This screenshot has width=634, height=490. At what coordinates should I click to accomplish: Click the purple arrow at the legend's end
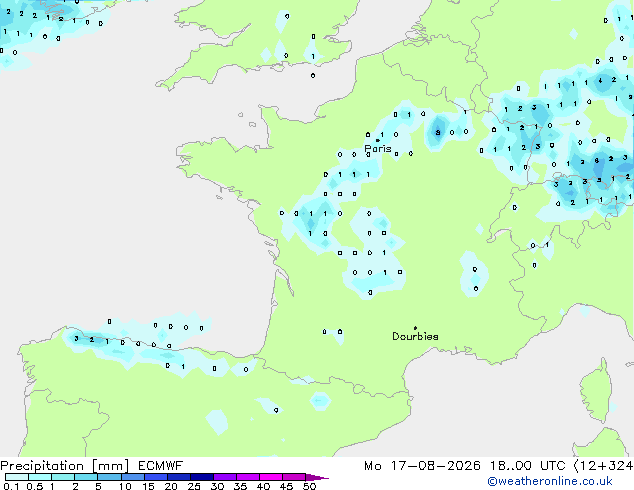pos(317,477)
